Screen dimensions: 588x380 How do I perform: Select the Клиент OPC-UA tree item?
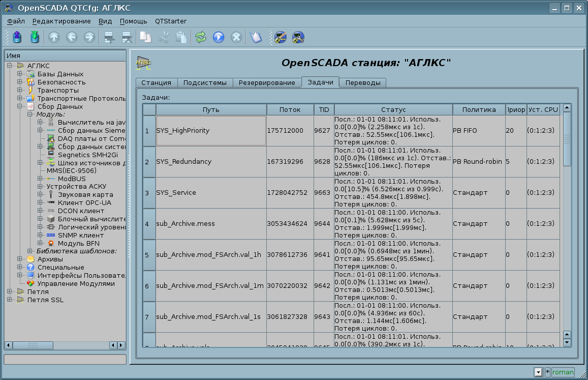coord(85,203)
